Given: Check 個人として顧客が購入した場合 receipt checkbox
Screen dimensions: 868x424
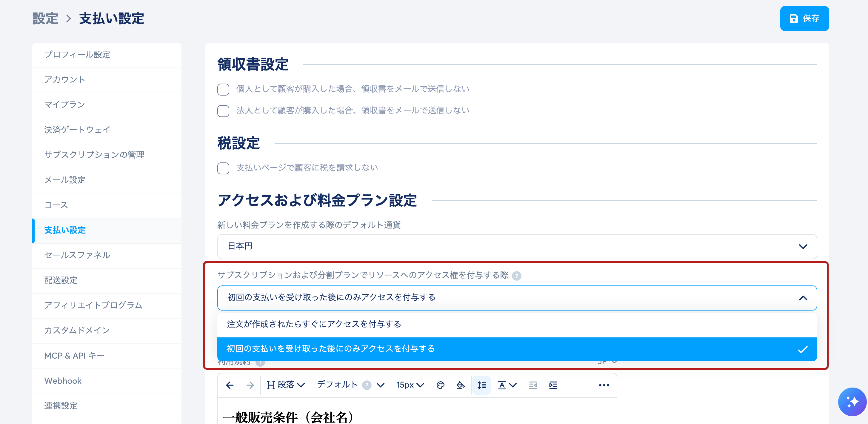Looking at the screenshot, I should [x=223, y=89].
